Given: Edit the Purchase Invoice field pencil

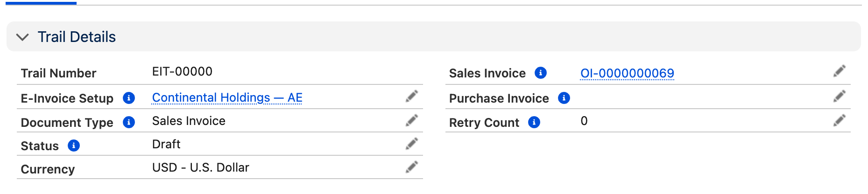Looking at the screenshot, I should tap(840, 97).
